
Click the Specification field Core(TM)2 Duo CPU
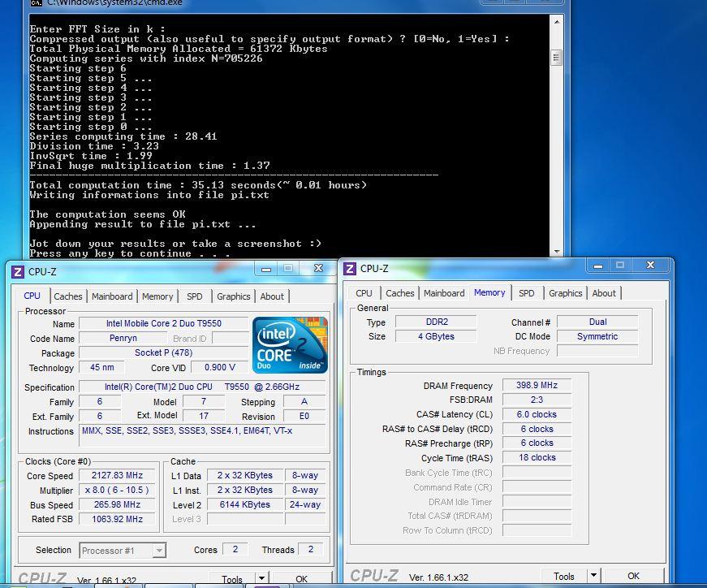202,387
